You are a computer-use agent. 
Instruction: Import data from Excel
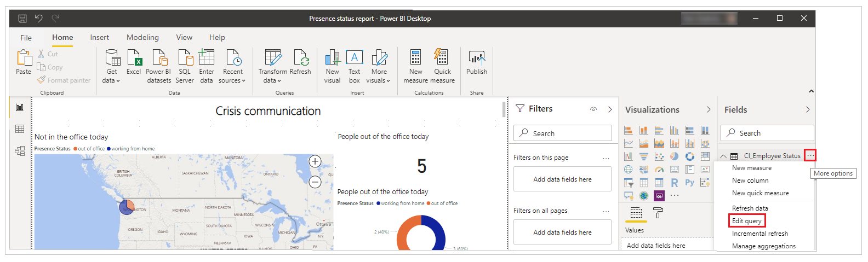pos(134,62)
